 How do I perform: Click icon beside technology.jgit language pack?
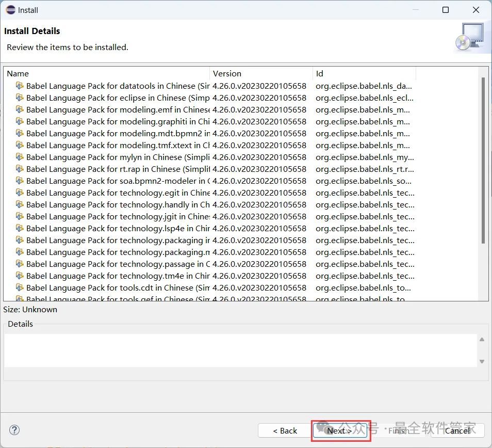tap(20, 216)
